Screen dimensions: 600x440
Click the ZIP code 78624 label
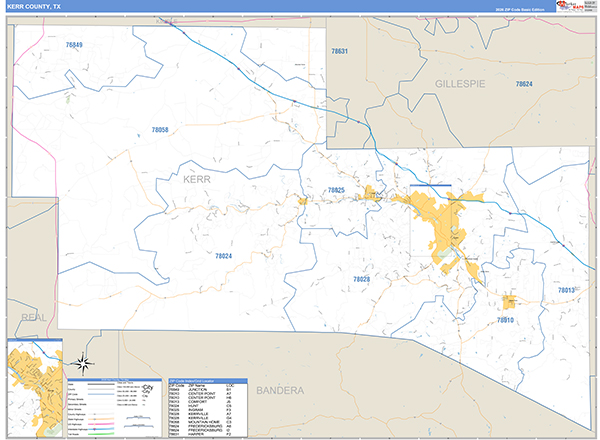tap(524, 85)
